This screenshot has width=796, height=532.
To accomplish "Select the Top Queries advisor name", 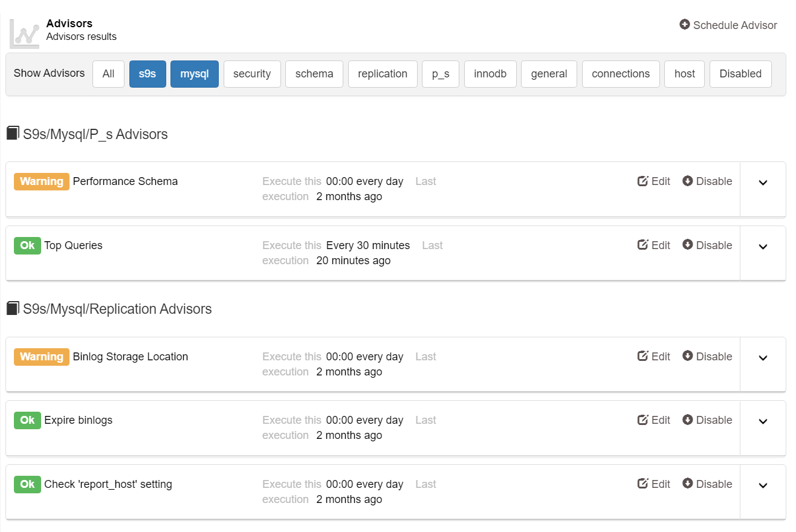I will [73, 245].
